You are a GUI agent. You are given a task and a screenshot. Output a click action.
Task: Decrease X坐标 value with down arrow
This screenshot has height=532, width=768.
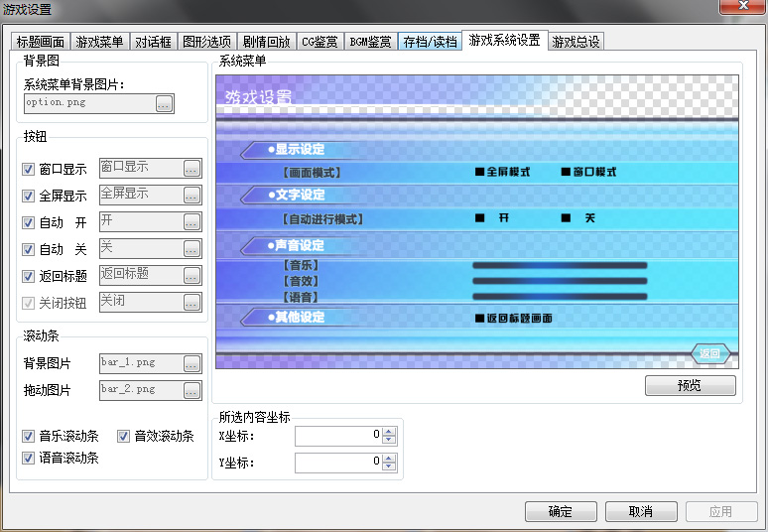point(389,440)
